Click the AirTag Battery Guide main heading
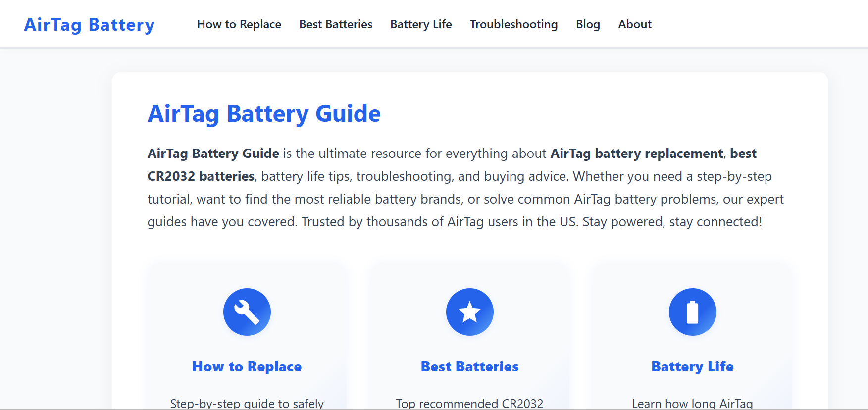 [264, 114]
